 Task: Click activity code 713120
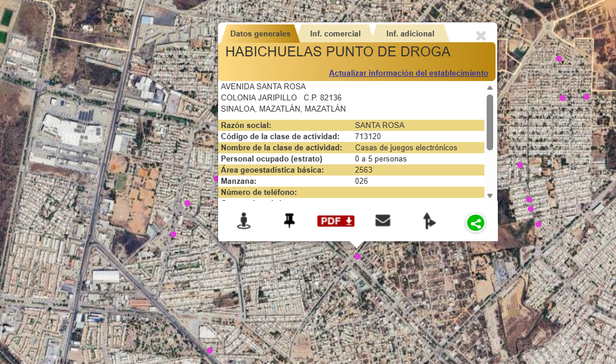click(368, 136)
